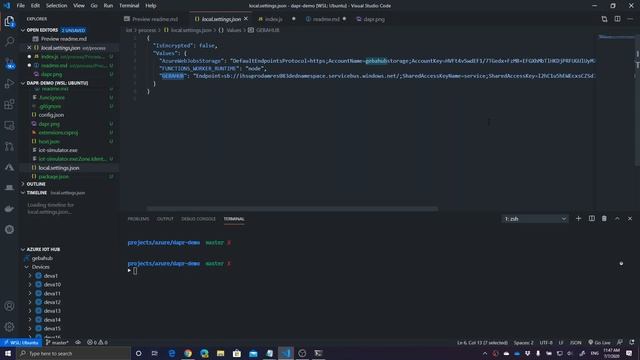Open the Terminal menu
This screenshot has width=640, height=360.
click(129, 6)
